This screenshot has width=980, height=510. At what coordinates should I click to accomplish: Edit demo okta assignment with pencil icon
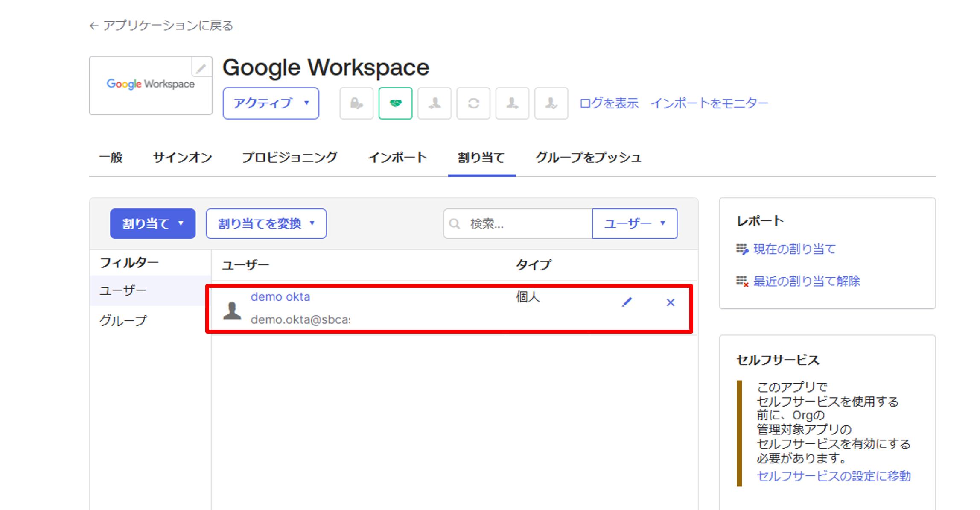(x=627, y=302)
